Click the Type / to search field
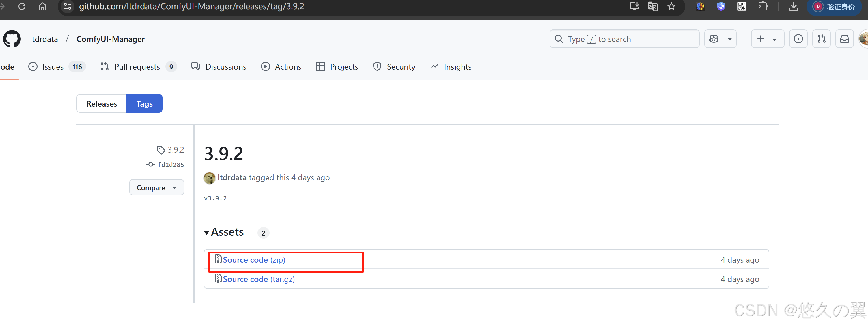This screenshot has height=325, width=868. pyautogui.click(x=624, y=39)
